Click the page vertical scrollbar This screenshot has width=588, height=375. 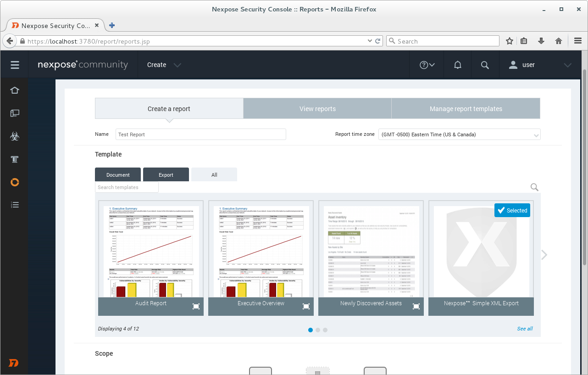pyautogui.click(x=584, y=168)
